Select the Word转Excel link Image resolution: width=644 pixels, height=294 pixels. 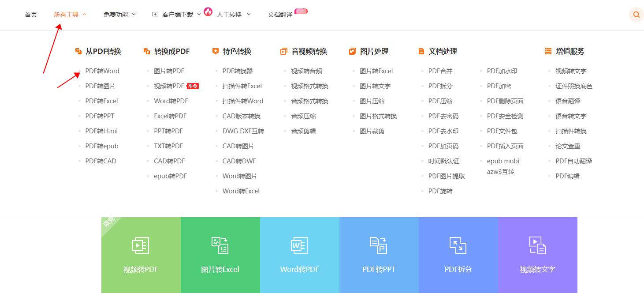click(x=241, y=191)
